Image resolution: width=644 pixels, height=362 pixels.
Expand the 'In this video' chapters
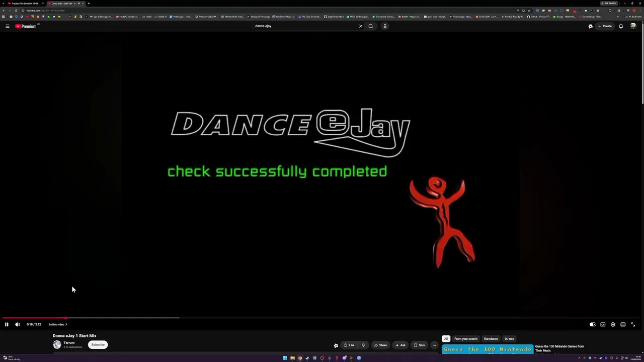pos(58,324)
